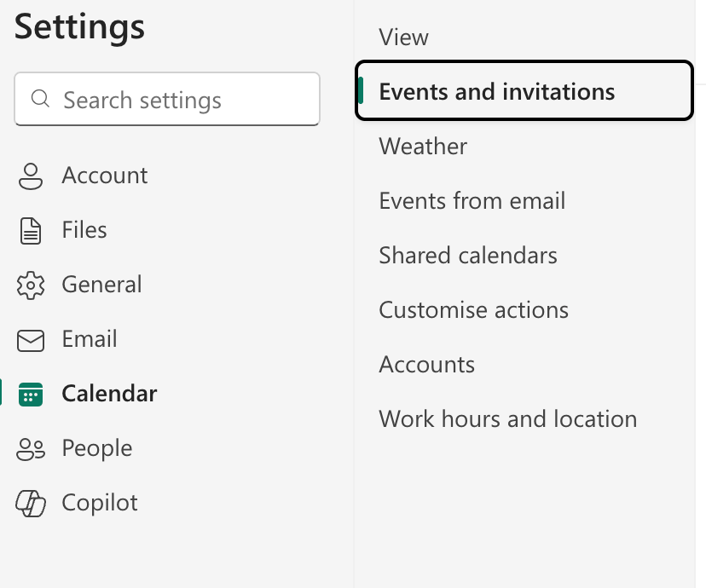The image size is (706, 588).
Task: Select the Weather settings option
Action: point(422,146)
